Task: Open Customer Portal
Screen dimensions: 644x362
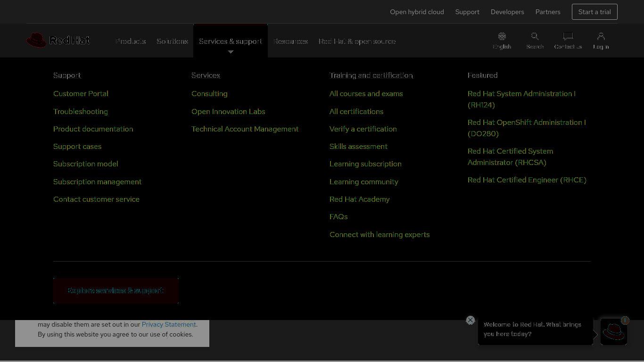Action: [81, 93]
